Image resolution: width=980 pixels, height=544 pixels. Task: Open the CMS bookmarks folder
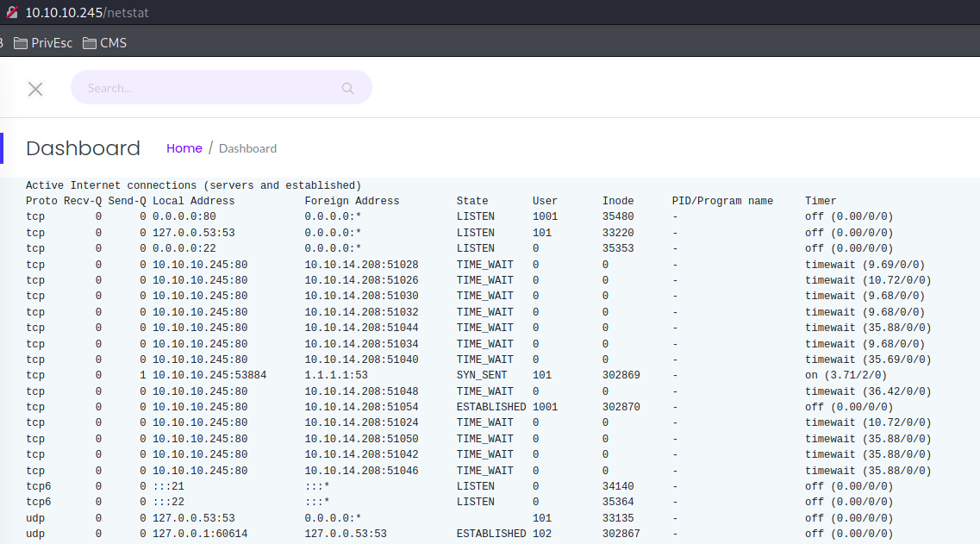point(103,41)
